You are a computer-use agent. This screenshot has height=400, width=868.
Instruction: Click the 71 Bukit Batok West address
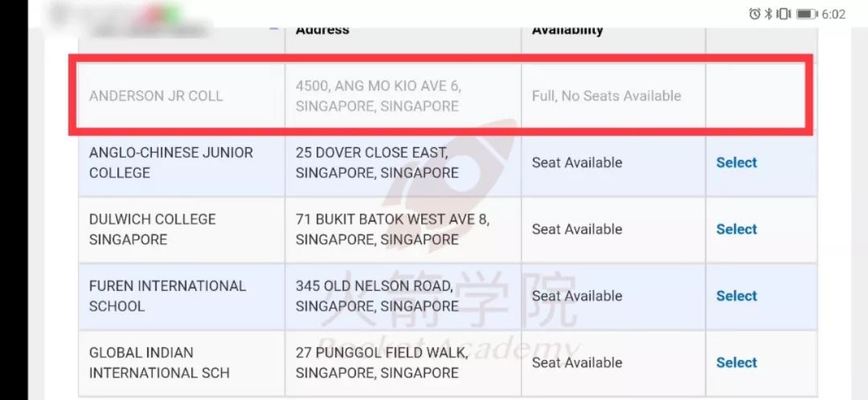tap(392, 229)
